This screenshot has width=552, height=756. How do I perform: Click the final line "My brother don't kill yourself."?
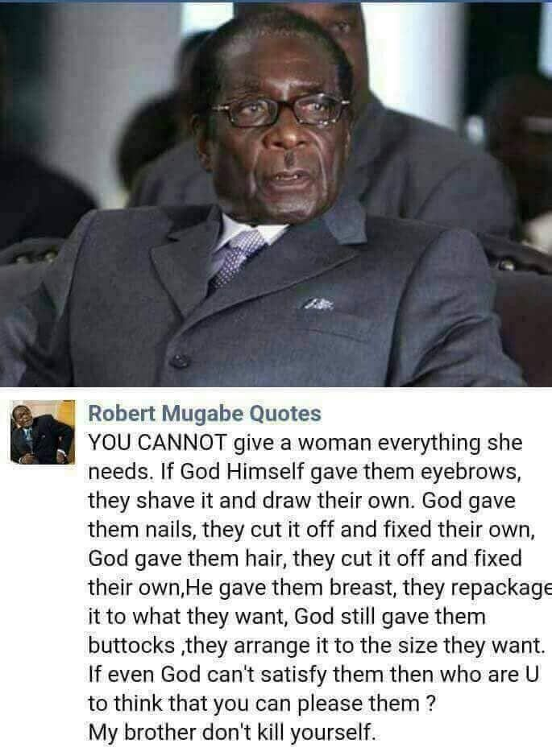click(231, 732)
